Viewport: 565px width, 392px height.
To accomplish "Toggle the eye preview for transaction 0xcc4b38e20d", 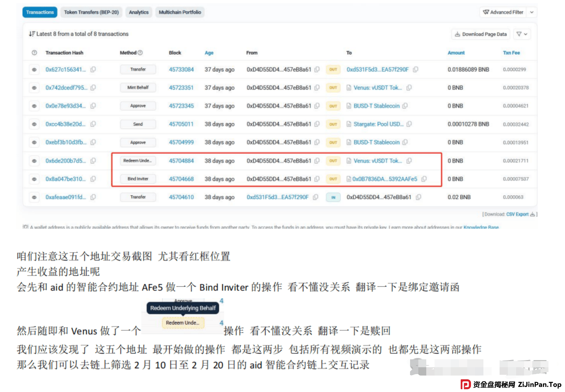I will coord(34,124).
